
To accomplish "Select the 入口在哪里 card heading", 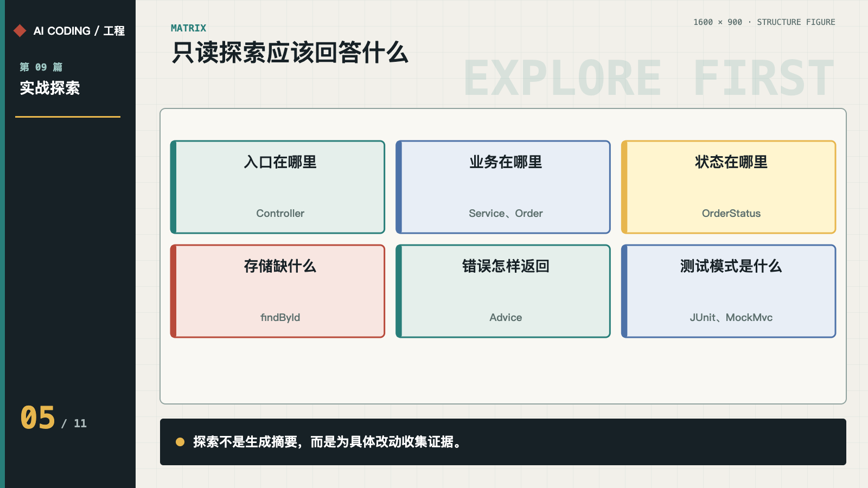I will tap(280, 162).
